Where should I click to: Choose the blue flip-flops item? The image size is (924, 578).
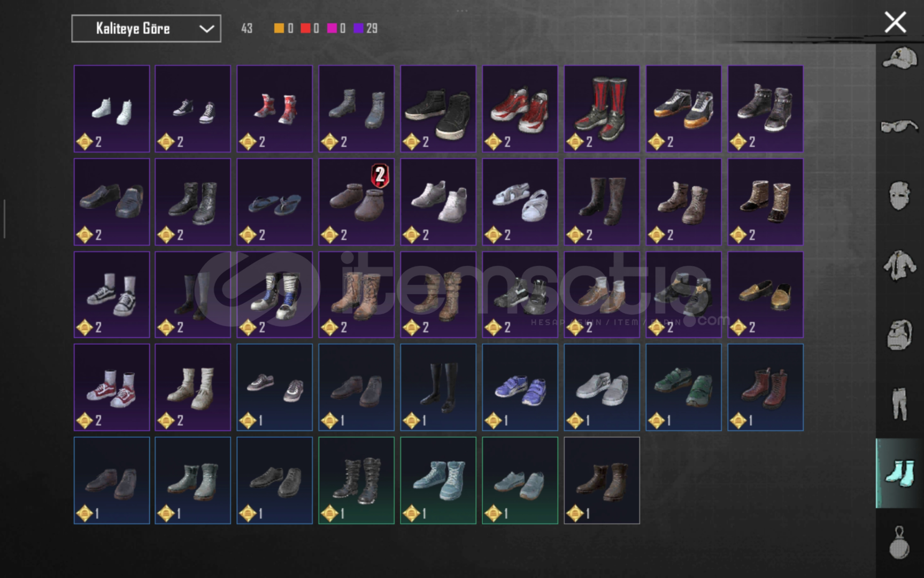(275, 202)
